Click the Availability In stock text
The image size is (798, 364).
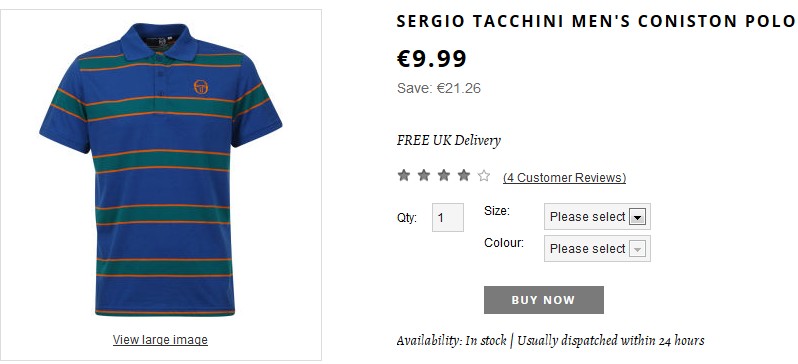click(x=451, y=341)
